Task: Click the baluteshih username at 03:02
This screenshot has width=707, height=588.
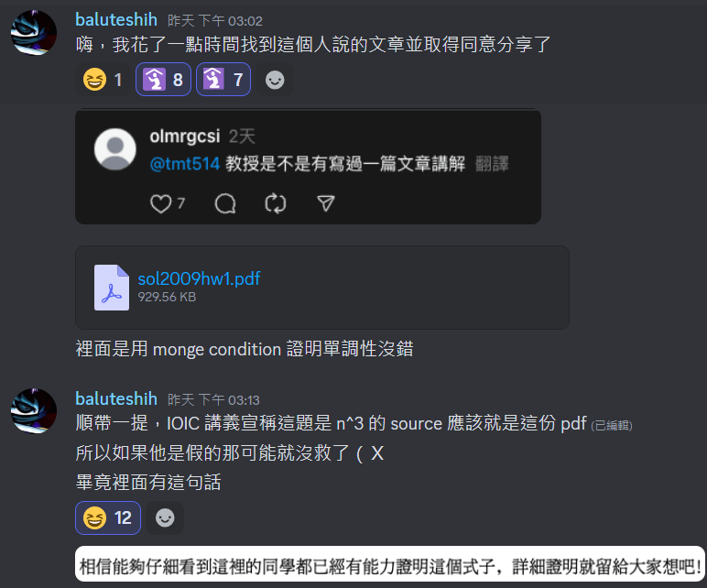Action: 116,20
